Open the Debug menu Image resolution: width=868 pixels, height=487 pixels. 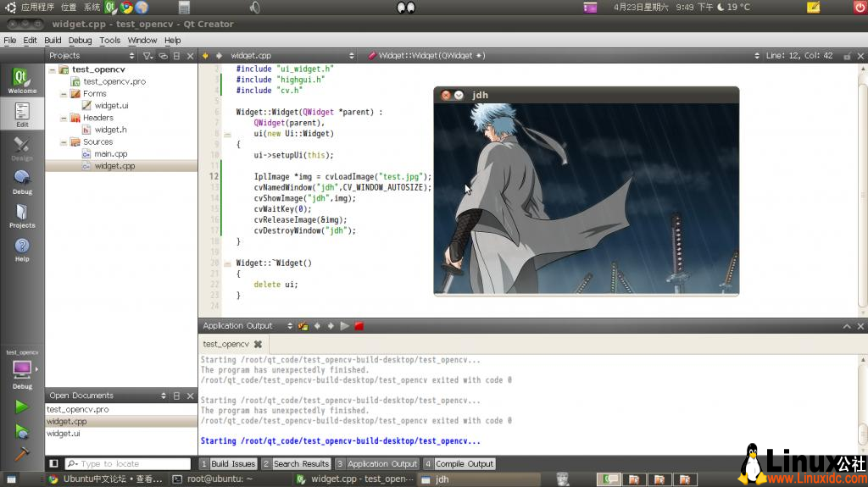point(81,41)
